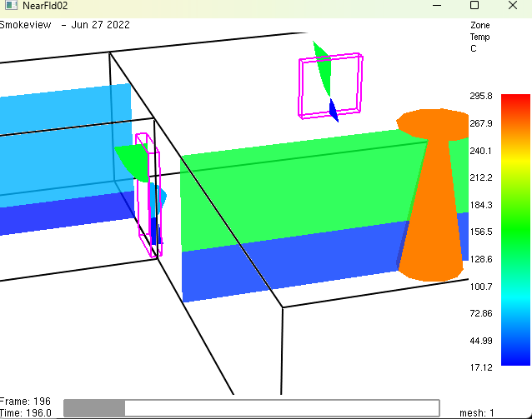The width and height of the screenshot is (532, 419).
Task: Close the NearFld02 Smokeview window
Action: (x=511, y=6)
